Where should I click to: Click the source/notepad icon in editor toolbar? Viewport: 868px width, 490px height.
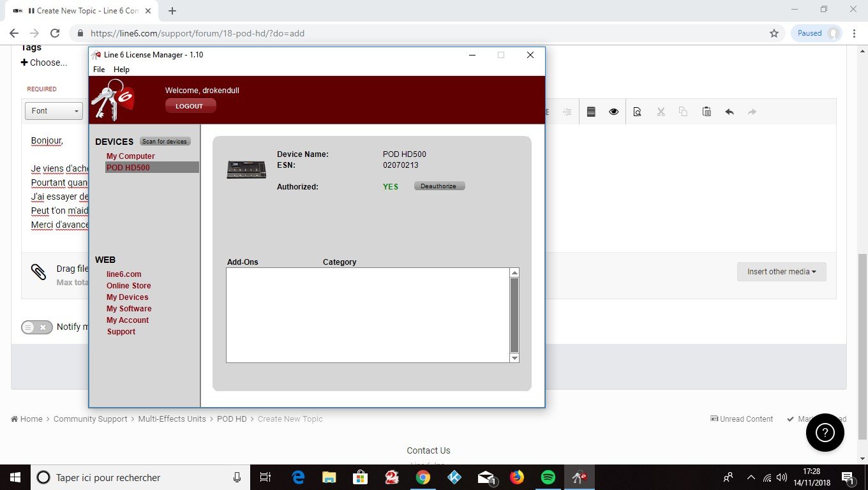[x=591, y=112]
